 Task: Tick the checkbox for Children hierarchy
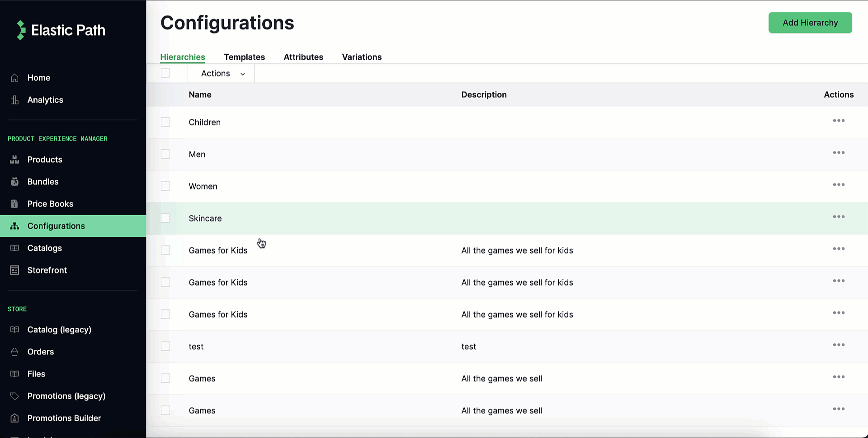click(x=165, y=122)
